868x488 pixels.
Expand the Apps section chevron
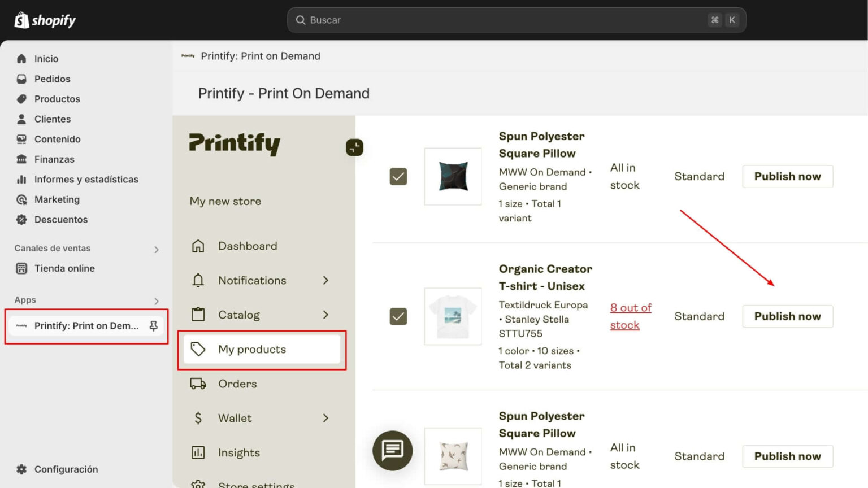[x=157, y=301]
